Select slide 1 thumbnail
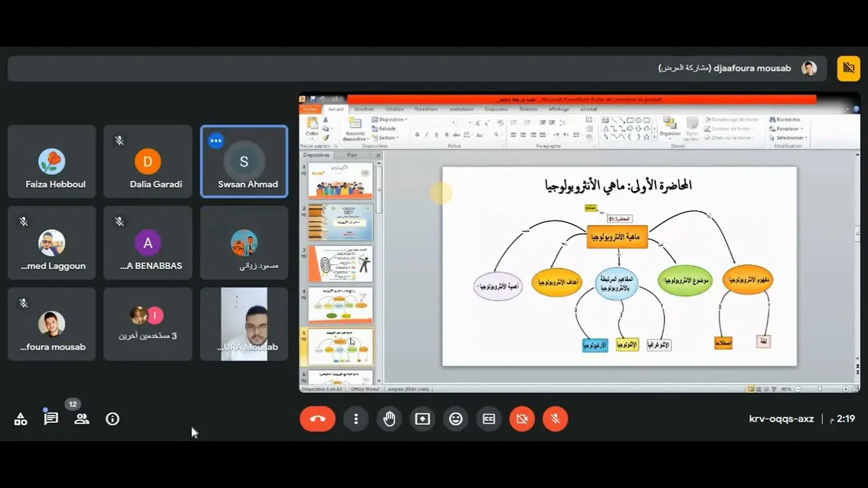This screenshot has width=868, height=488. [340, 180]
